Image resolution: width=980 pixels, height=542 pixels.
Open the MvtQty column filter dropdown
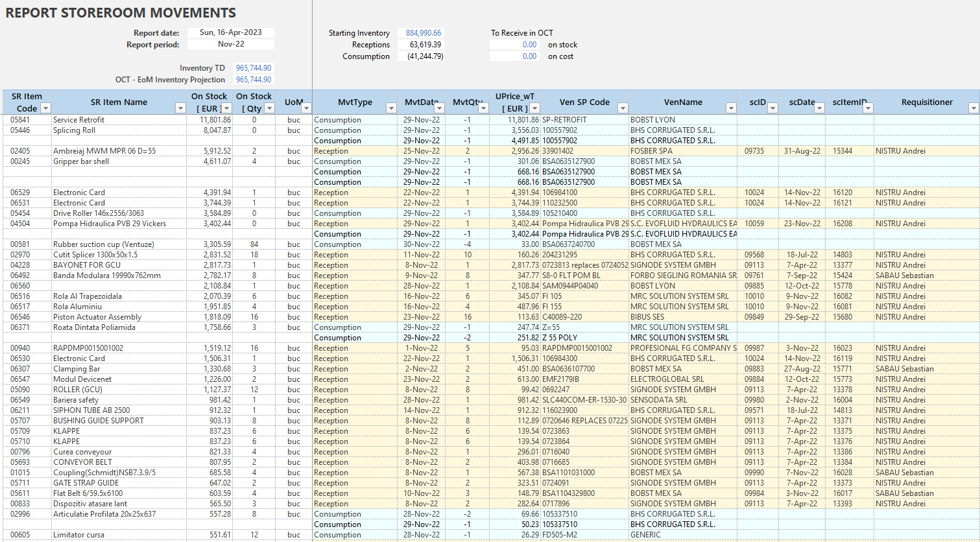click(x=484, y=108)
